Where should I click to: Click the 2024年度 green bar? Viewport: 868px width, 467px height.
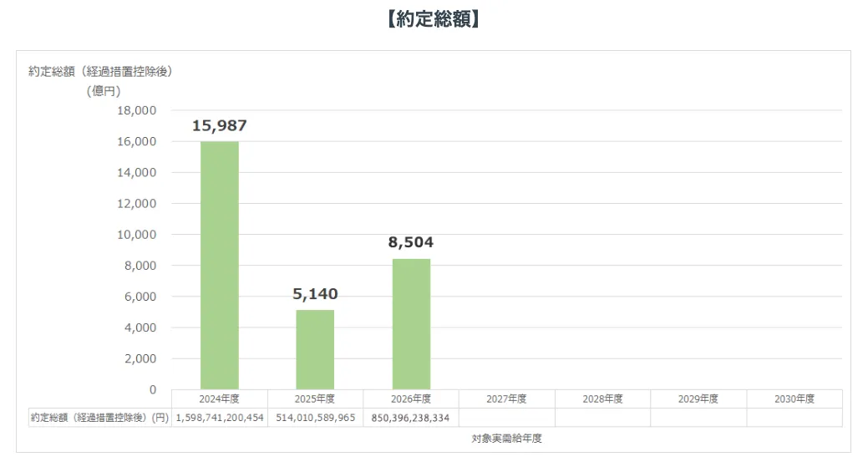pos(219,266)
